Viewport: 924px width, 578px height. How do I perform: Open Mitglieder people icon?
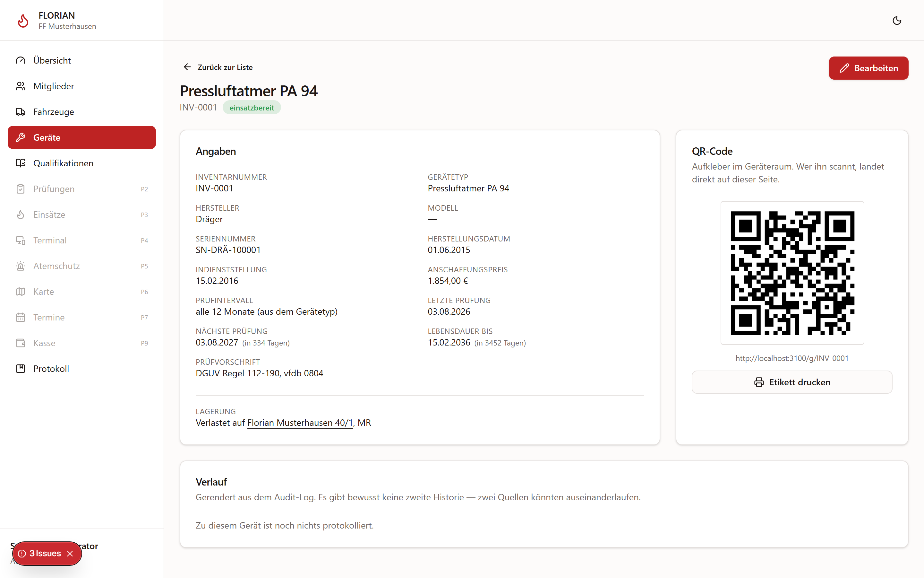[21, 86]
